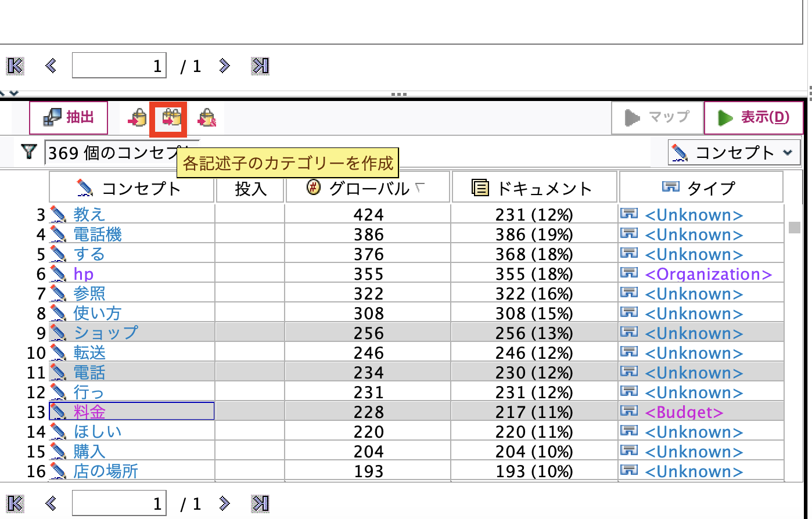Click the green 表示(D) display button

coord(753,117)
